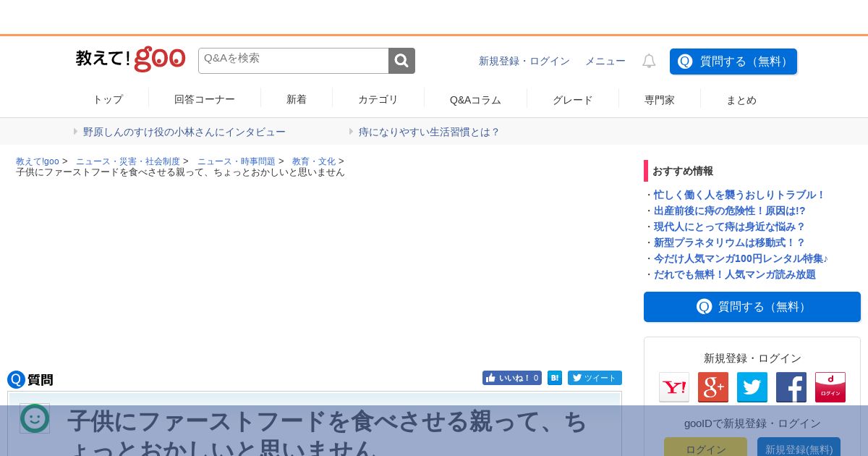Click the ニュース・災害・社会制度 breadcrumb

tap(128, 161)
